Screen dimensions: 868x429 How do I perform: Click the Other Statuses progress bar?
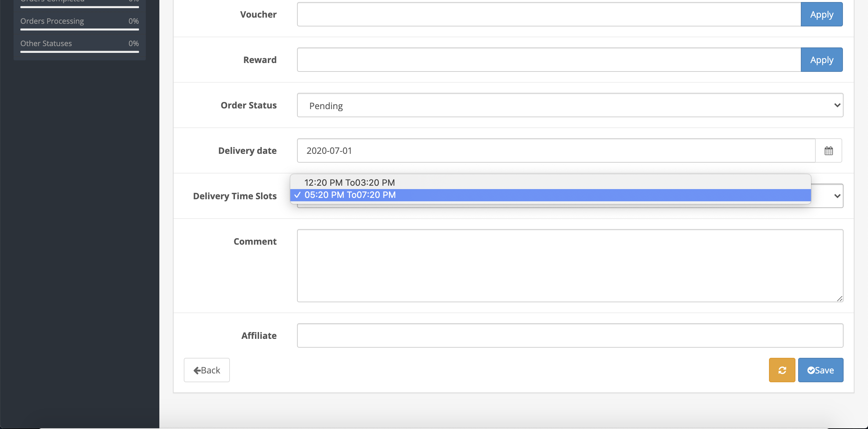(80, 52)
